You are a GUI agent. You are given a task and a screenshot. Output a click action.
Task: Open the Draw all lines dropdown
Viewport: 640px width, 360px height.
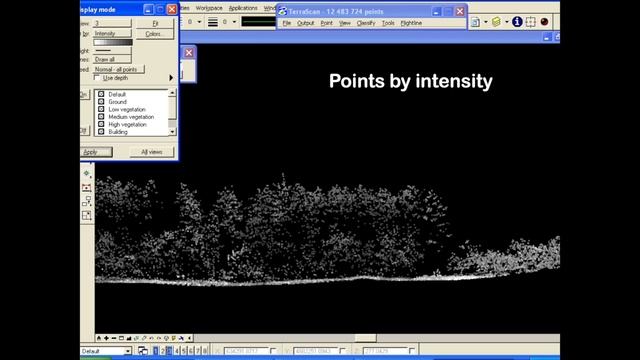112,59
